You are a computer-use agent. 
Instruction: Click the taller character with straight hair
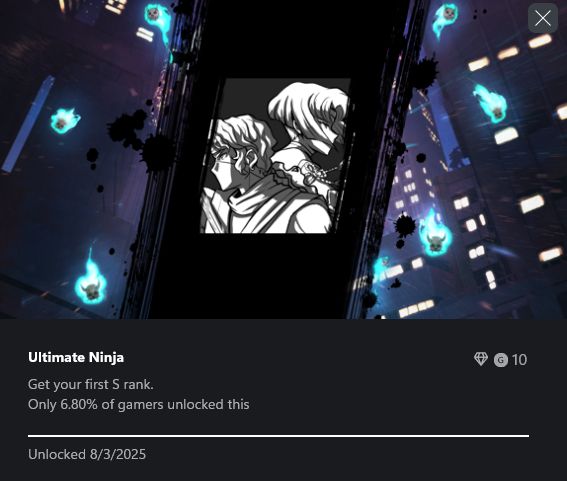point(311,119)
